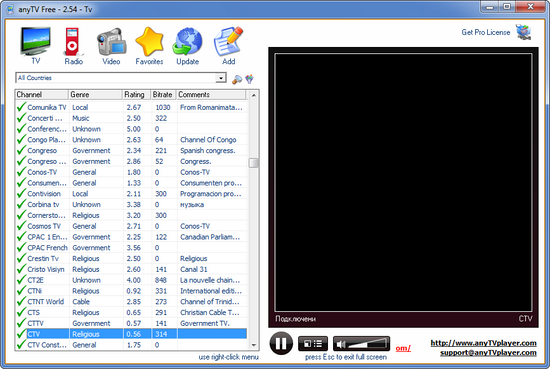This screenshot has width=550, height=369.
Task: Select the Conferenc... channel name
Action: coord(47,129)
